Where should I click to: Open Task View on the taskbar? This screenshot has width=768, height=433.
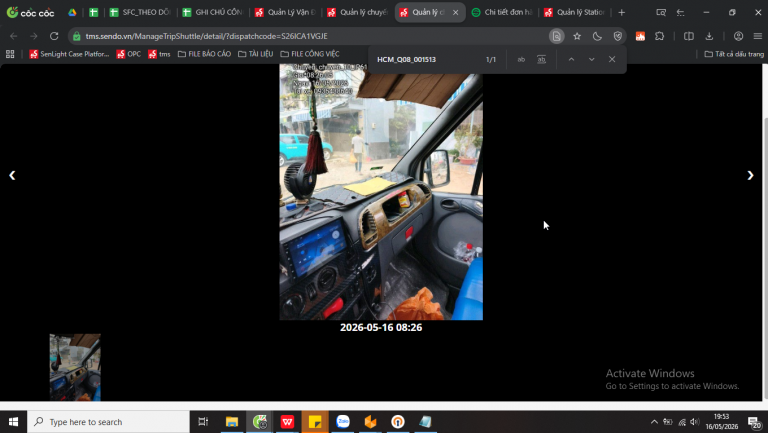203,422
